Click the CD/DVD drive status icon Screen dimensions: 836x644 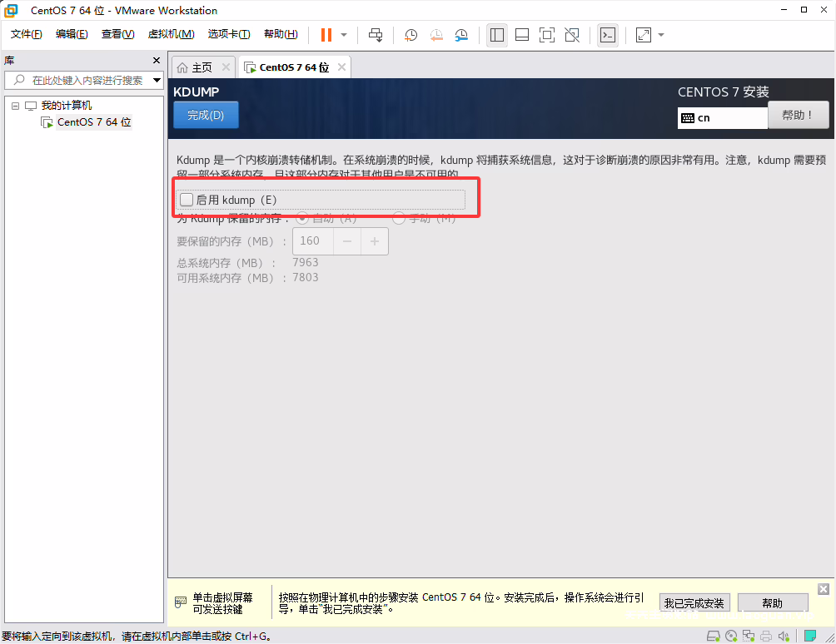[731, 636]
